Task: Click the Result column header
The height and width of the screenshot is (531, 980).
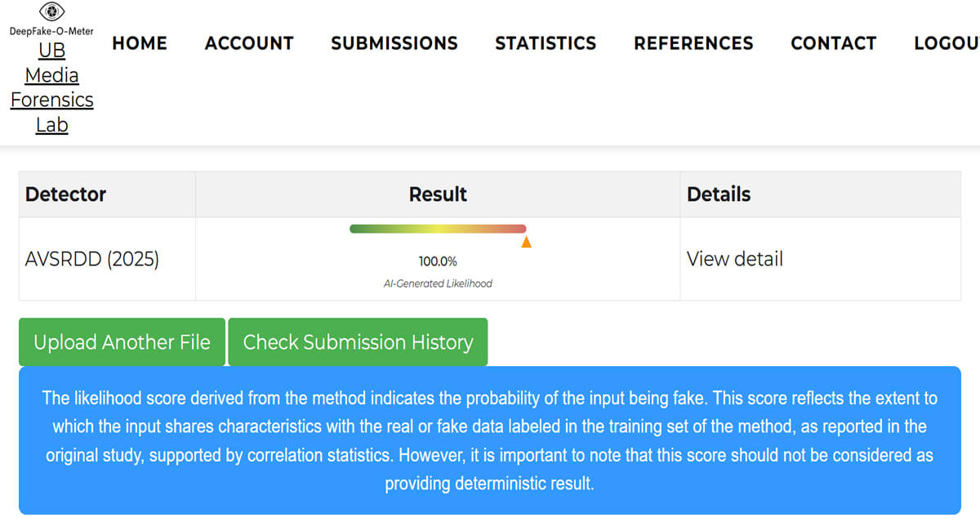Action: (438, 194)
